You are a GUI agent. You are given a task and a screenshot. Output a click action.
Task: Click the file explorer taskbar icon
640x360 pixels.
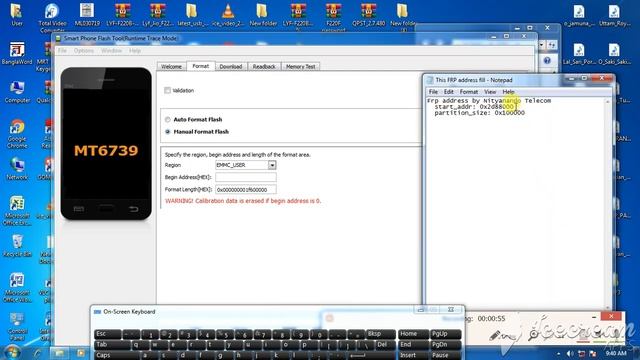pos(59,353)
